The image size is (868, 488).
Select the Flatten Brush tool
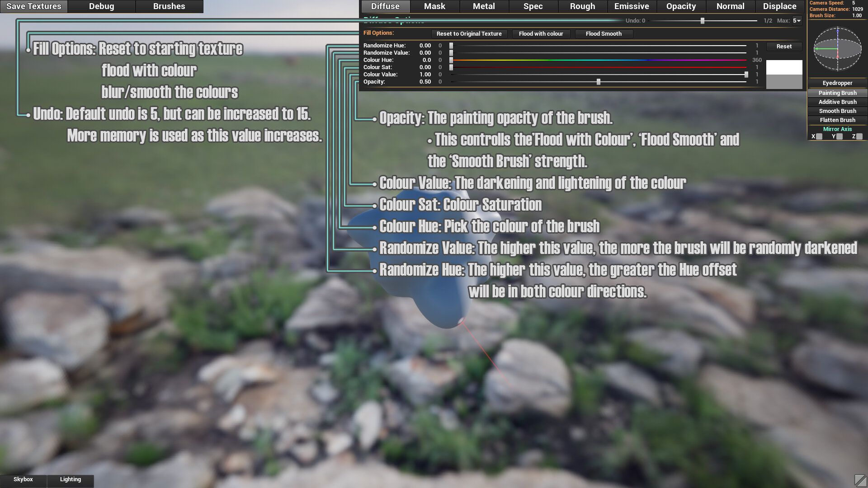pos(837,120)
